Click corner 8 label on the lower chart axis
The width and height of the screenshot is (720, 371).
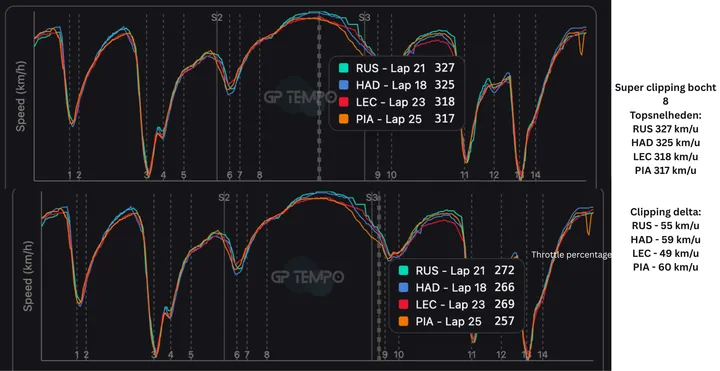266,355
